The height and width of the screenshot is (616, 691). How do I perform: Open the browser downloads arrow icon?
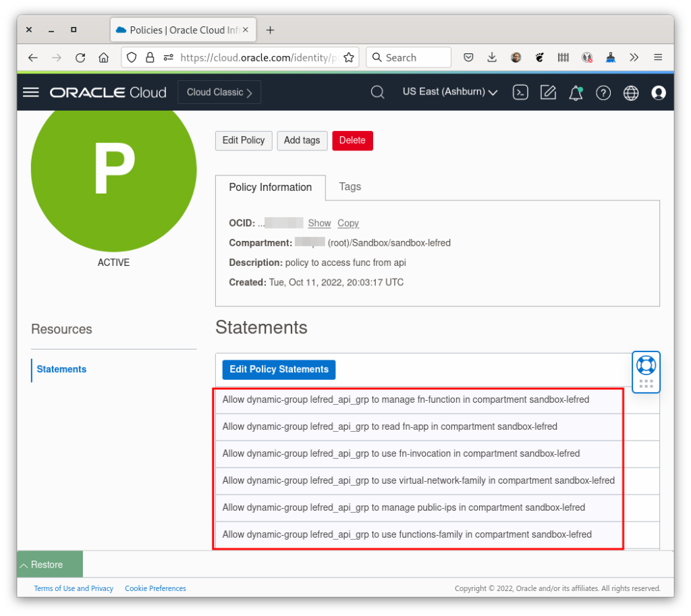(492, 57)
